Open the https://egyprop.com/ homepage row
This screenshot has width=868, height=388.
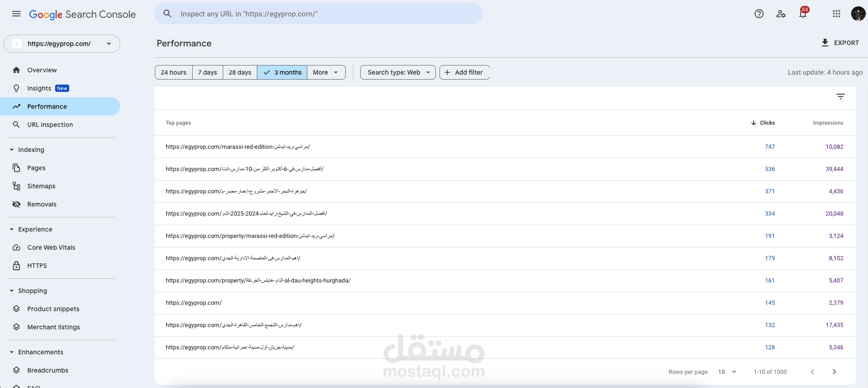[x=505, y=303]
